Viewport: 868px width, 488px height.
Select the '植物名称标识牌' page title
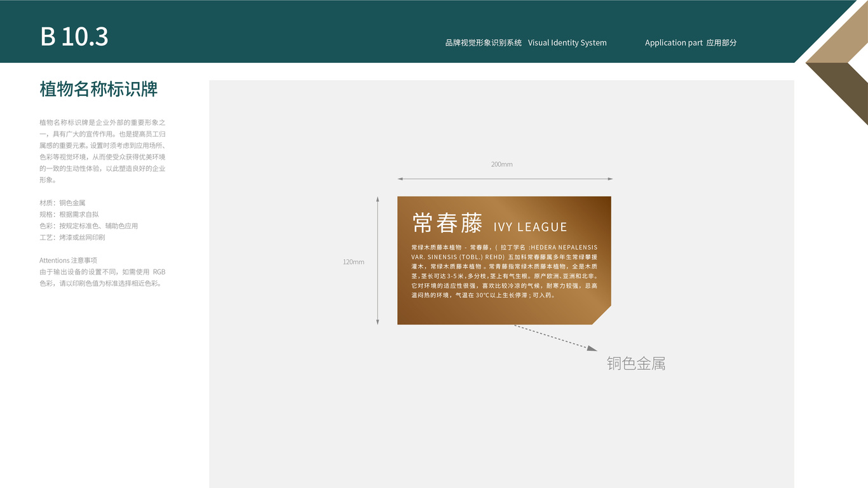[98, 89]
